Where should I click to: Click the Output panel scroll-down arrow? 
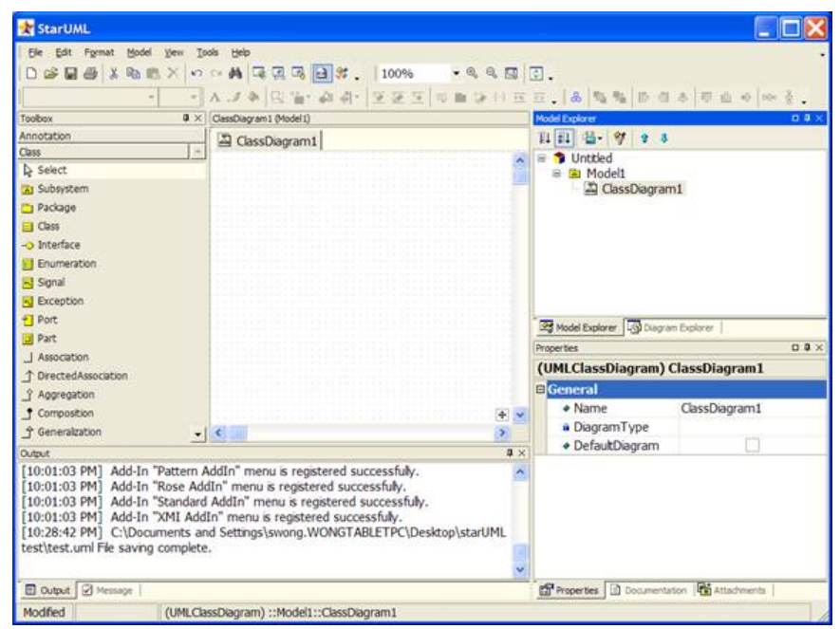519,570
